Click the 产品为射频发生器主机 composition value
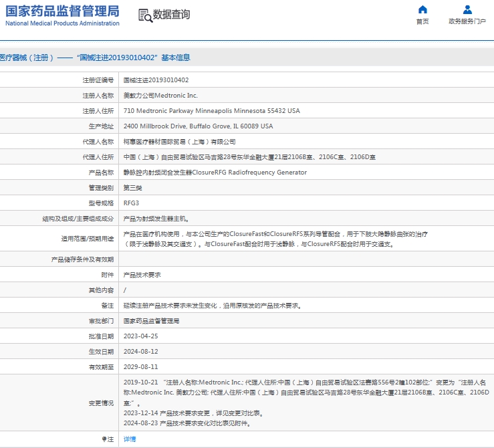This screenshot has width=494, height=448. coord(156,219)
